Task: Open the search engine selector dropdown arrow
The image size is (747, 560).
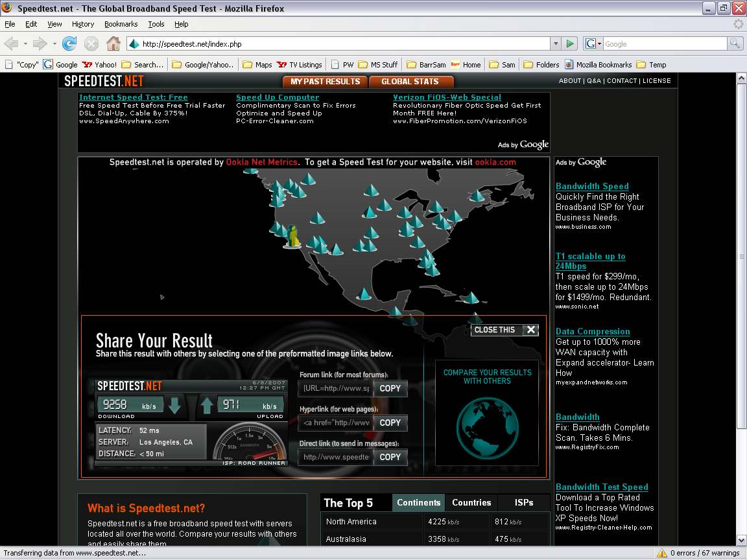Action: 599,44
